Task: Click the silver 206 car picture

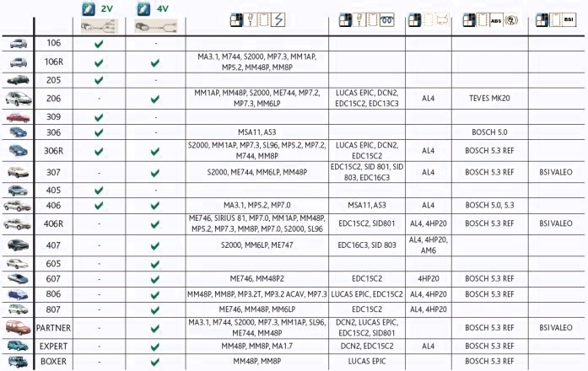Action: 19,99
